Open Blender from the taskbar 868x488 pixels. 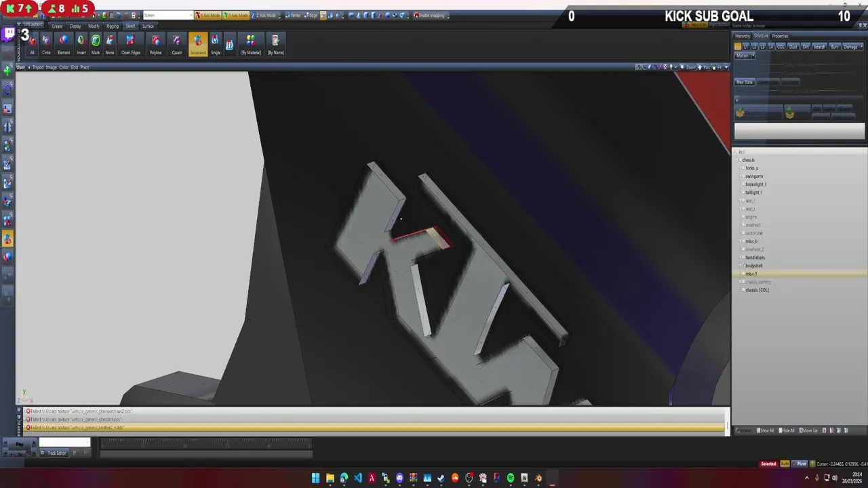(x=538, y=478)
